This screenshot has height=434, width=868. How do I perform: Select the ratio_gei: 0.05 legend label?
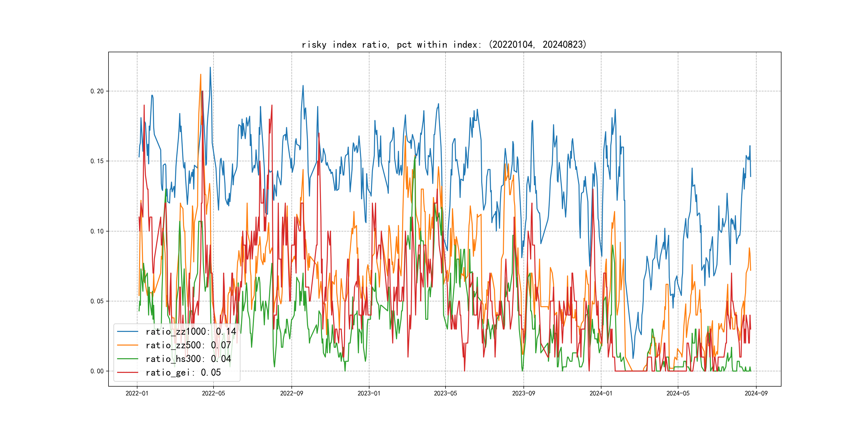(183, 372)
